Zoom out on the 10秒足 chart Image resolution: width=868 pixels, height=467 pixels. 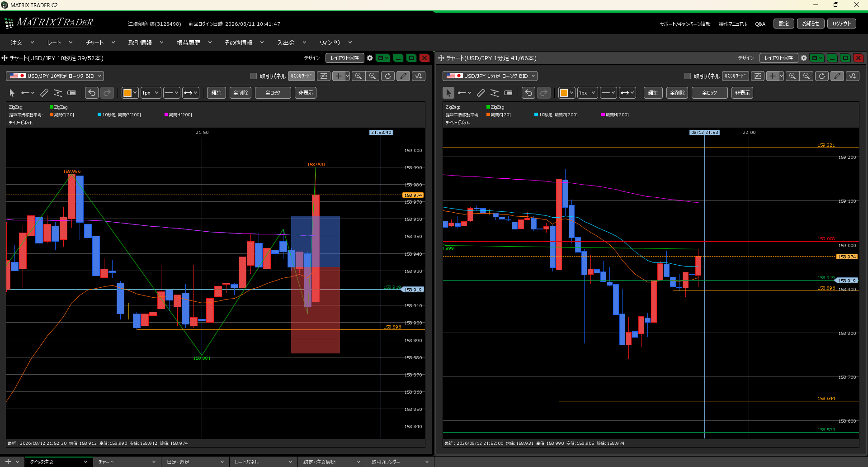click(373, 76)
